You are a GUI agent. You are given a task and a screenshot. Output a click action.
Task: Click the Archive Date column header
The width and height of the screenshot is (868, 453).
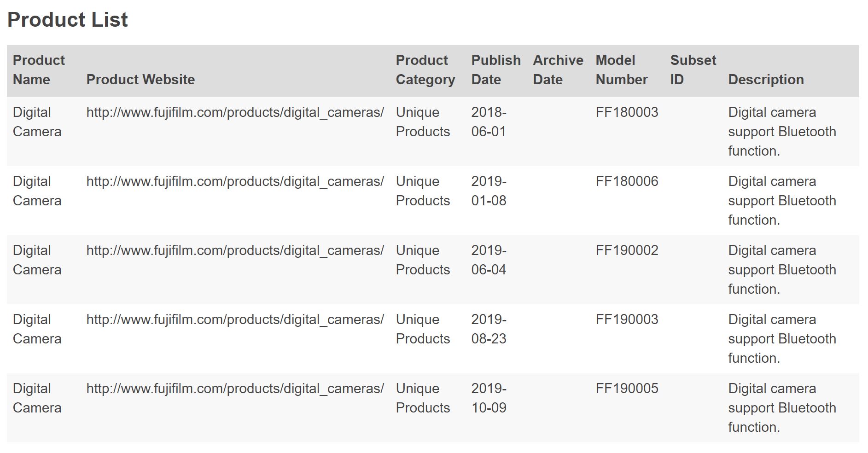(558, 70)
